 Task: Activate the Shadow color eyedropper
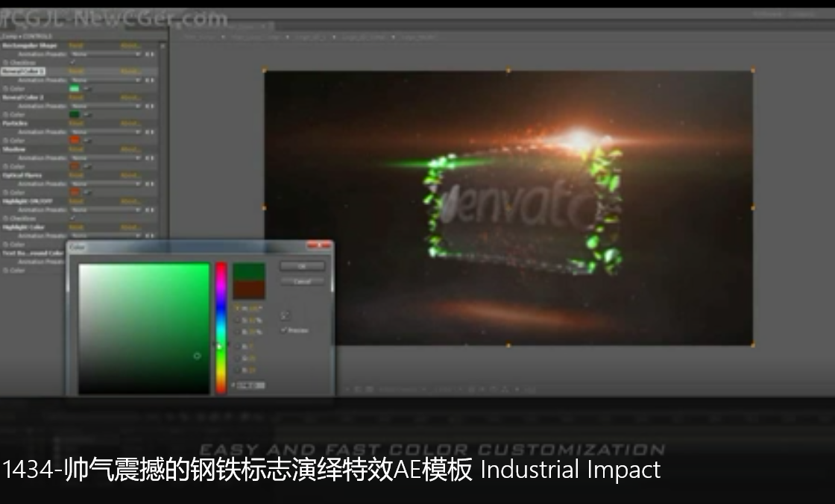(x=87, y=167)
